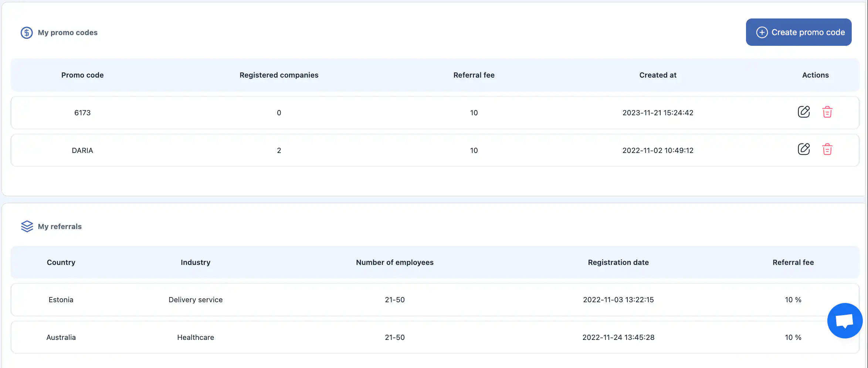Click the Industry column header
This screenshot has height=368, width=868.
(x=195, y=262)
